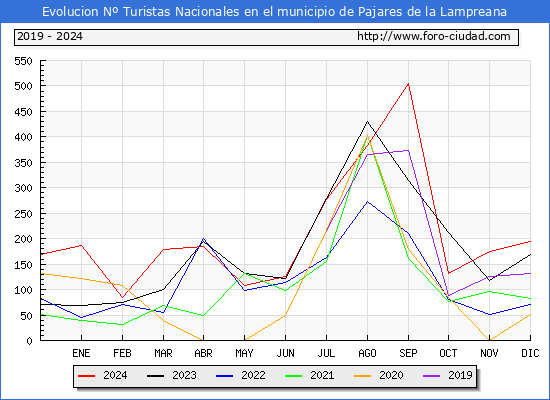This screenshot has height=400, width=550.
Task: Click the NOV month axis label
Action: (489, 353)
